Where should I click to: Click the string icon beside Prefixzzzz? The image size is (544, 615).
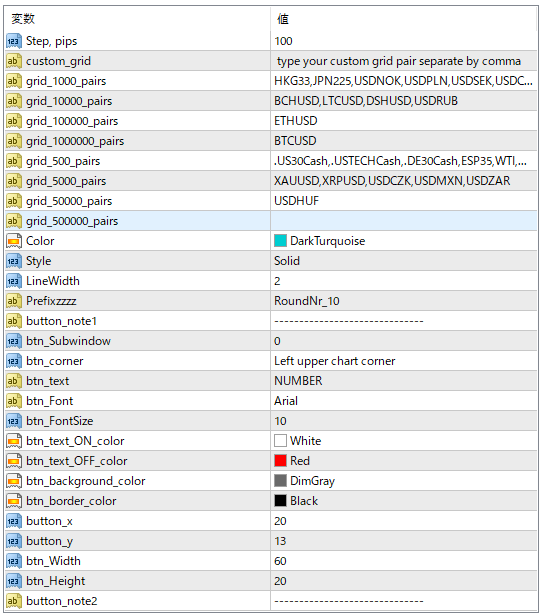(x=14, y=301)
